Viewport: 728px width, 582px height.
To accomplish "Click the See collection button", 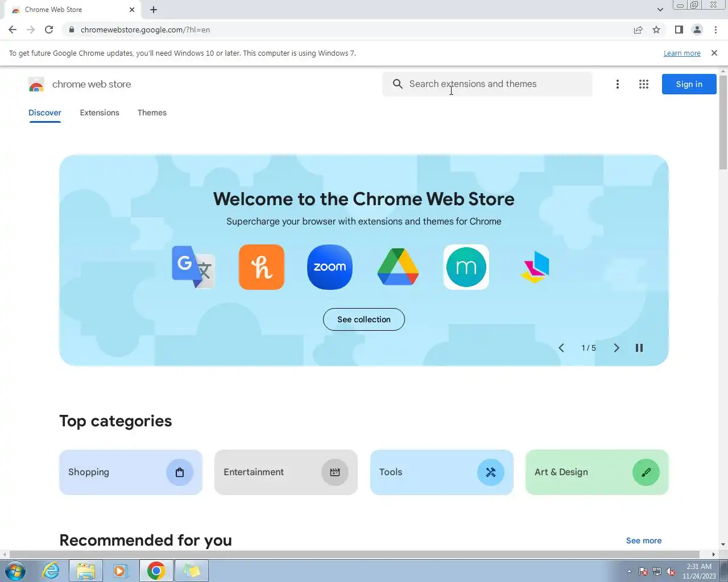I will [x=364, y=319].
